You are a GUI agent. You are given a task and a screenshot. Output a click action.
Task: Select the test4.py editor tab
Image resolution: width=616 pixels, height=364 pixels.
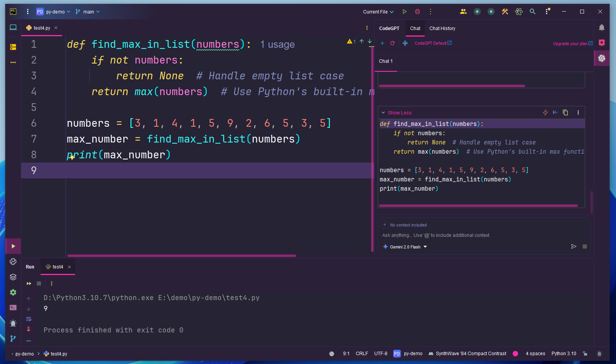pyautogui.click(x=42, y=28)
